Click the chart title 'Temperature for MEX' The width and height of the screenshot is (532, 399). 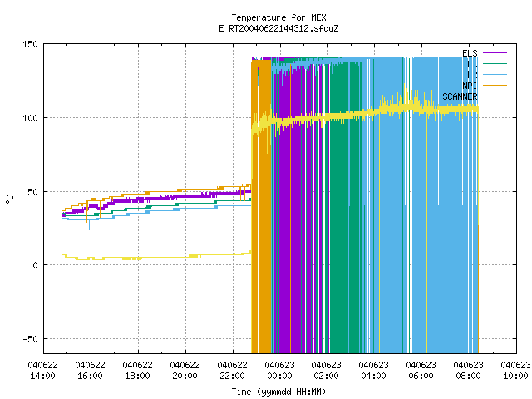pos(279,17)
